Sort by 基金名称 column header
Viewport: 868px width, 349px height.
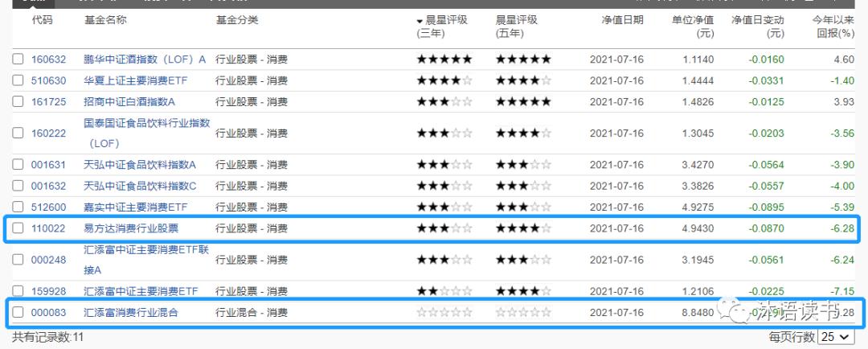(x=105, y=20)
